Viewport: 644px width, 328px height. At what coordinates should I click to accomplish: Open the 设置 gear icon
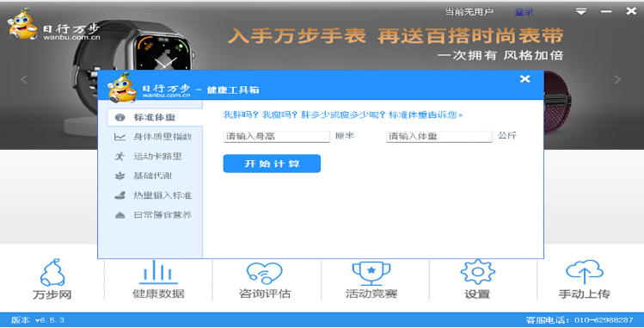[x=478, y=272]
